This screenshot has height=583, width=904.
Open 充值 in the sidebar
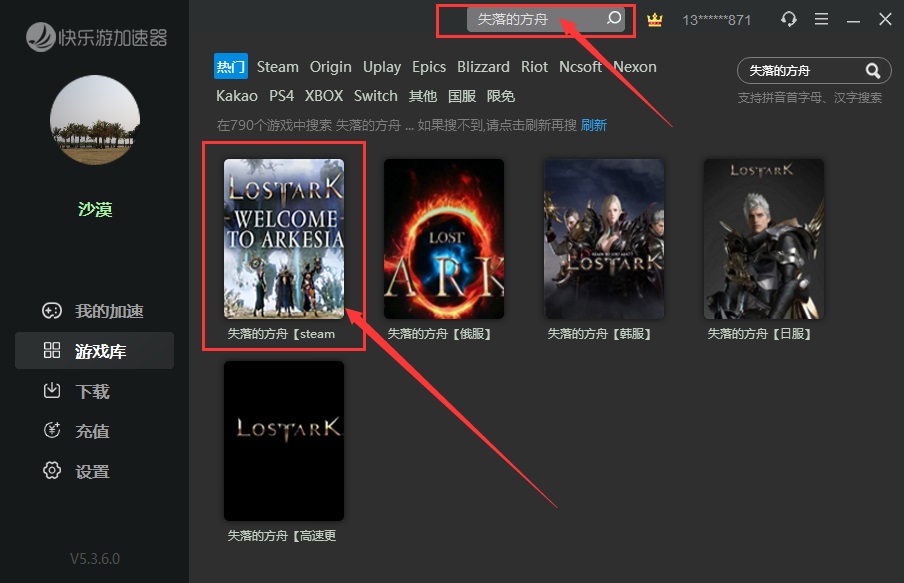[95, 430]
